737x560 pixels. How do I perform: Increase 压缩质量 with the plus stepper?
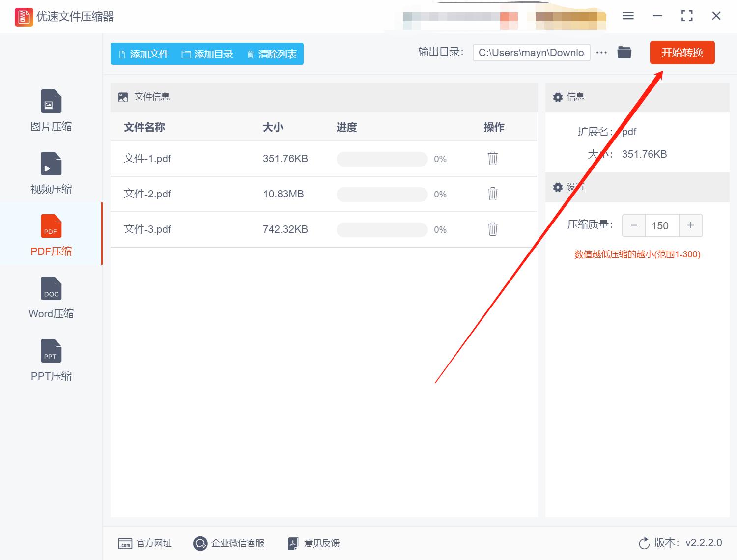pos(690,225)
